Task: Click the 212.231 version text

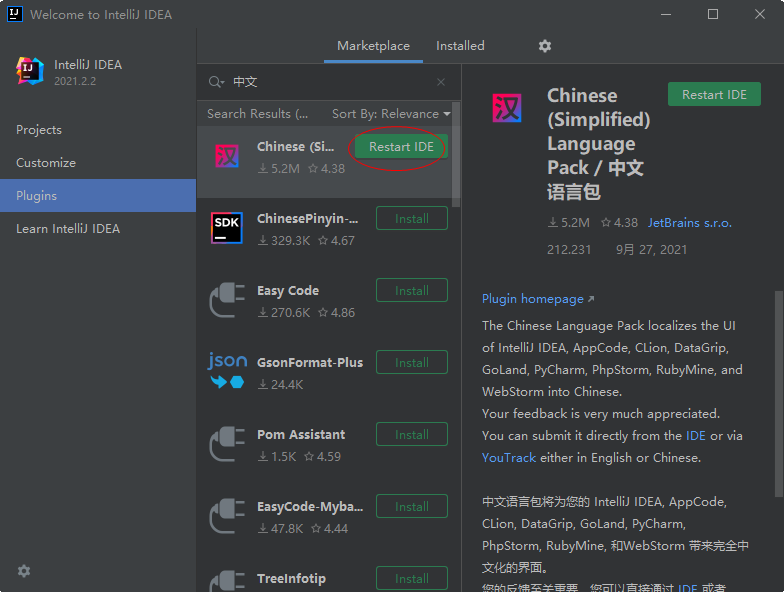Action: (x=569, y=250)
